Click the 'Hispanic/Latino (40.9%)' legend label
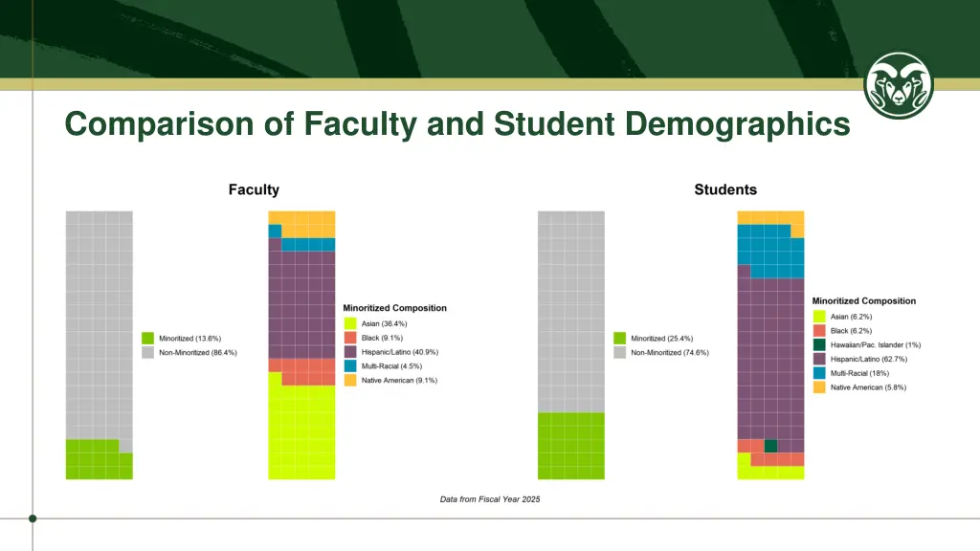This screenshot has height=551, width=980. point(400,352)
